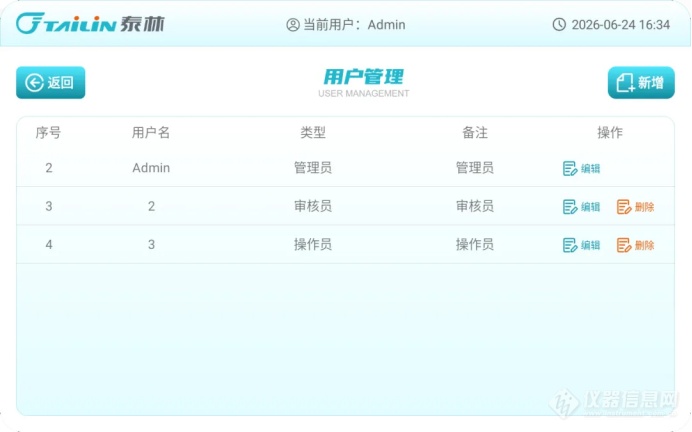Click the 管理员 type cell
This screenshot has height=432, width=692.
click(313, 168)
